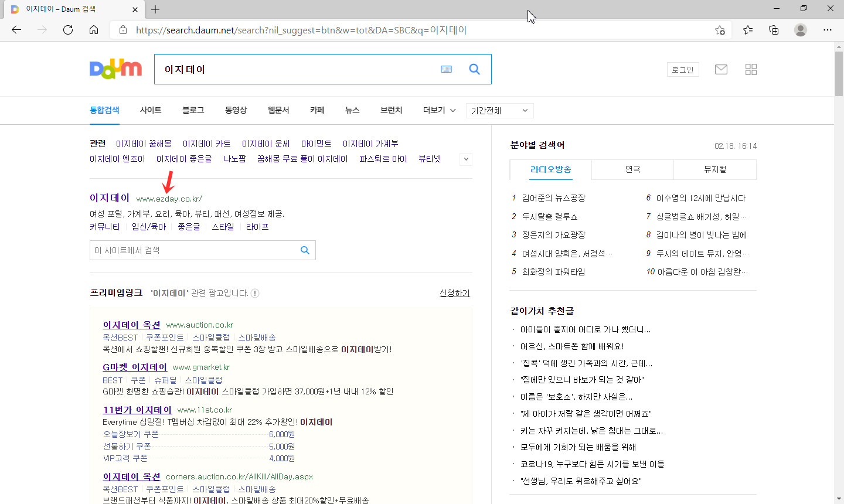The width and height of the screenshot is (844, 504).
Task: Select the 뮤지컬 tab
Action: [x=715, y=169]
